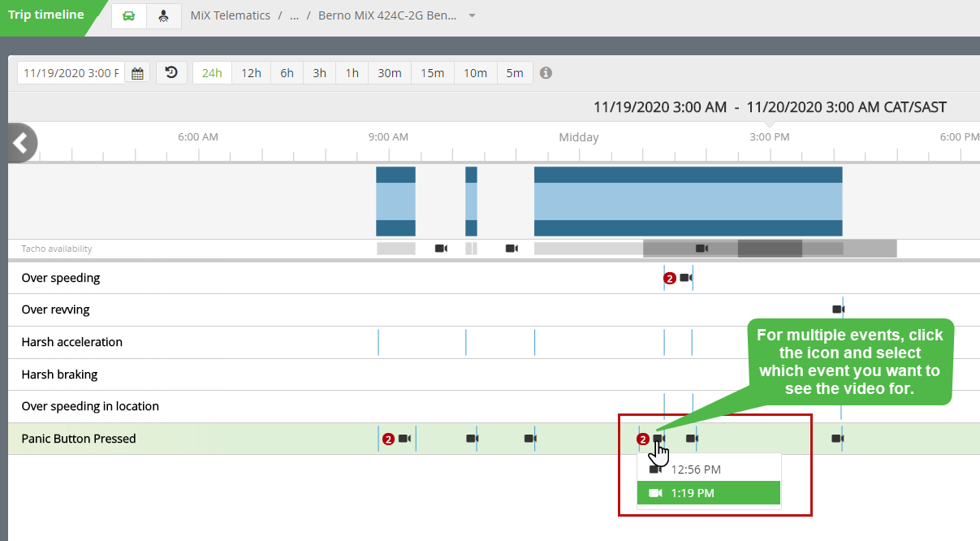The height and width of the screenshot is (541, 980).
Task: Expand the breadcrumb dropdown arrow
Action: 473,16
